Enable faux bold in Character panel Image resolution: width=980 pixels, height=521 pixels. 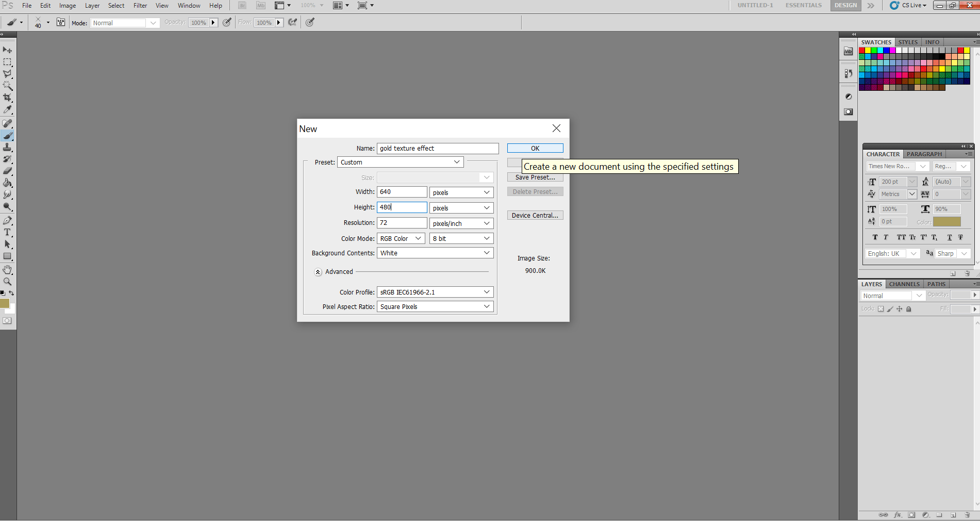point(875,237)
